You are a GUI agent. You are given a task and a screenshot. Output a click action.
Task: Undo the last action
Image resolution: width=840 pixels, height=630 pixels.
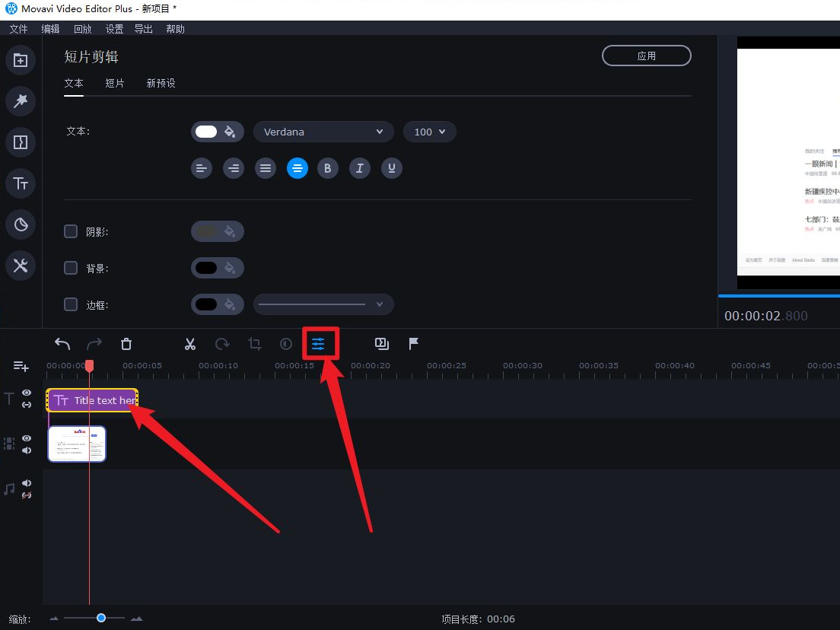pyautogui.click(x=62, y=344)
